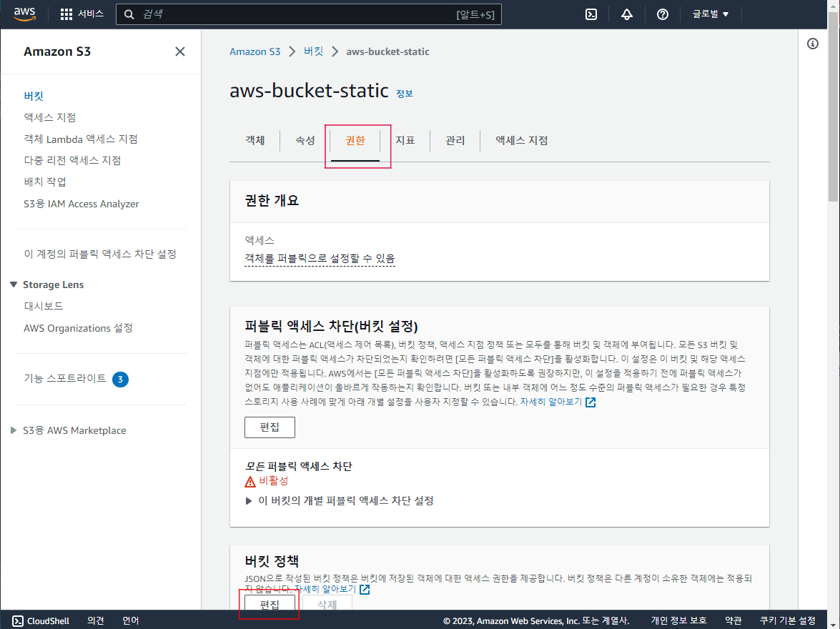Open 기능 스포트라이트 in sidebar
840x629 pixels.
[65, 378]
